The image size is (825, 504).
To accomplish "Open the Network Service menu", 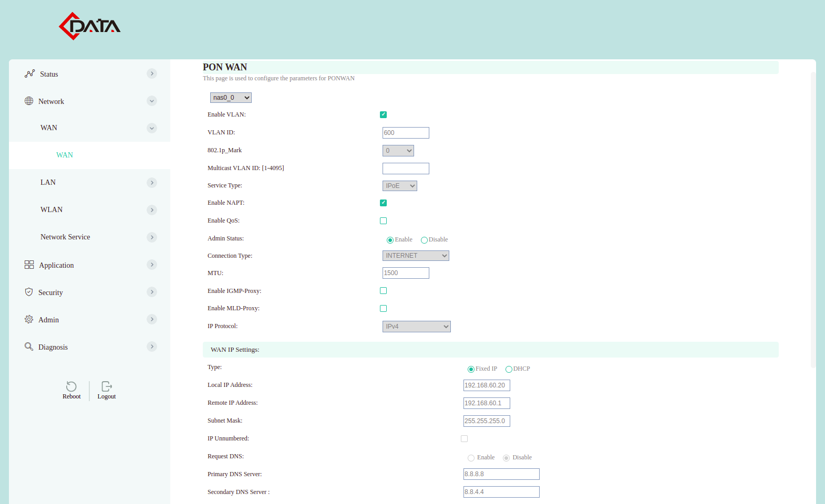I will pos(65,237).
